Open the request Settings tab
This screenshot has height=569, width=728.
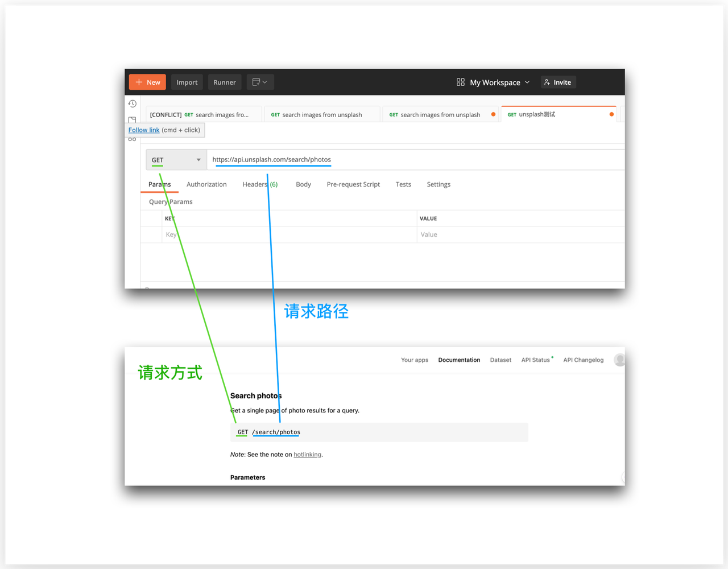click(x=439, y=184)
